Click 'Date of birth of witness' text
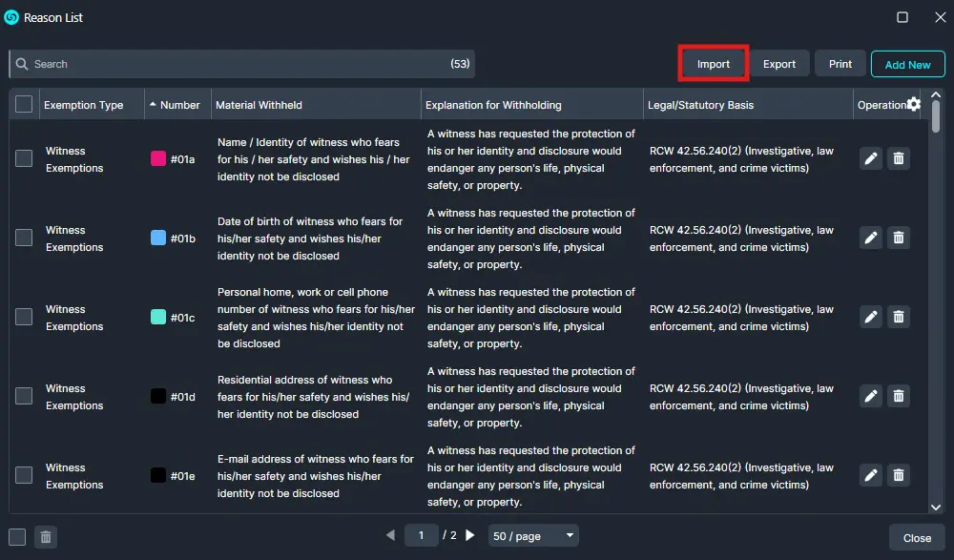This screenshot has height=560, width=954. point(278,221)
